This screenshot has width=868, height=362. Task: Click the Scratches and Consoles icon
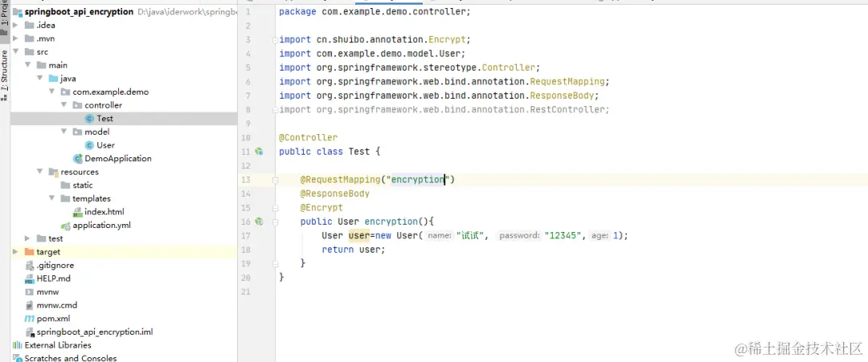point(18,359)
